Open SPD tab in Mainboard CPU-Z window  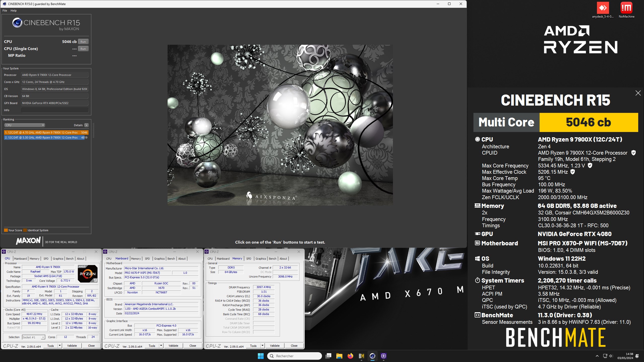pos(147,259)
